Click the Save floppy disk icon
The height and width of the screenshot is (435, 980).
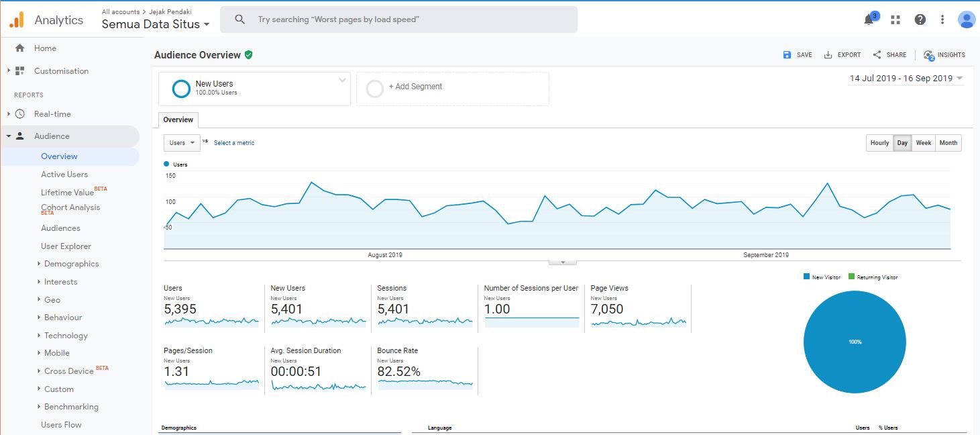pyautogui.click(x=787, y=55)
